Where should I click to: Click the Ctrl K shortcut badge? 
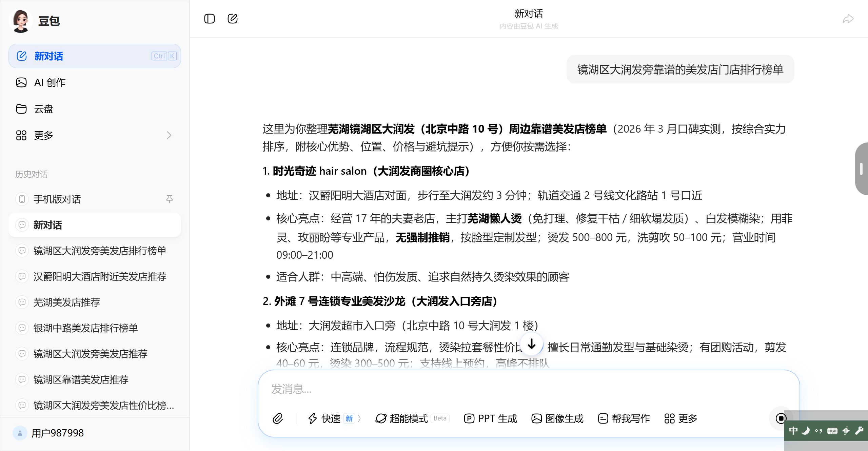164,56
